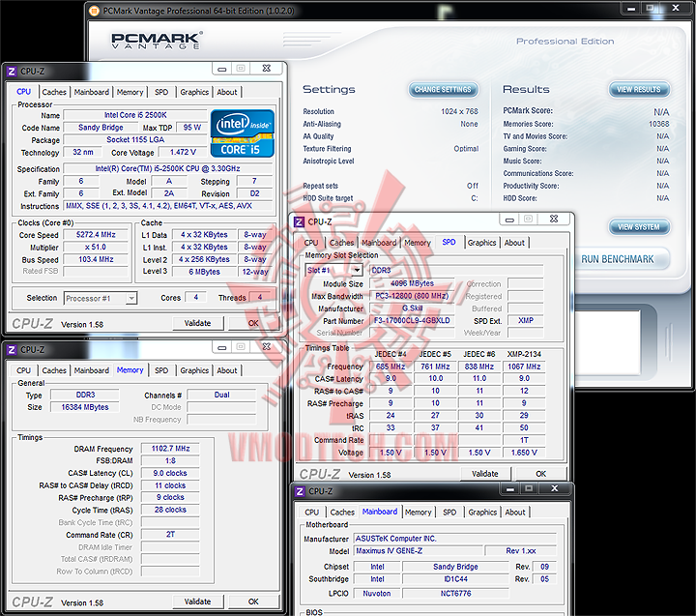Screen dimensions: 696x616
Task: Minimize the CPU-Z CPU tab window
Action: pos(222,69)
